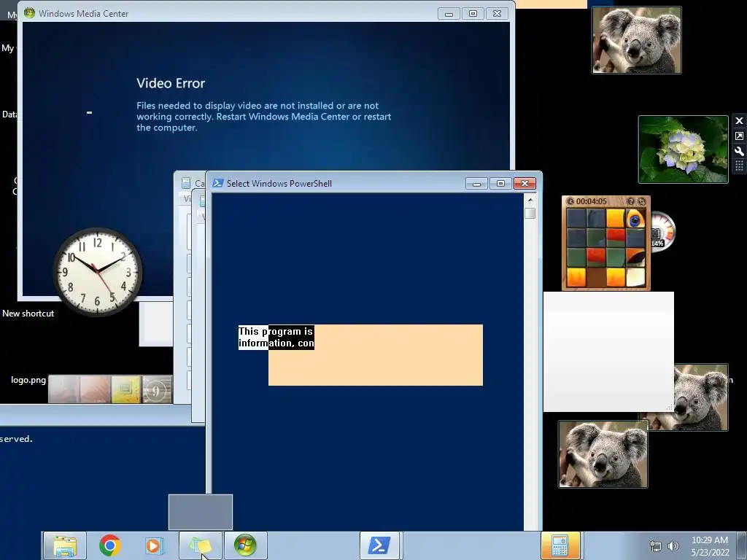Image resolution: width=747 pixels, height=560 pixels.
Task: Click the Show desktop button
Action: (x=741, y=545)
